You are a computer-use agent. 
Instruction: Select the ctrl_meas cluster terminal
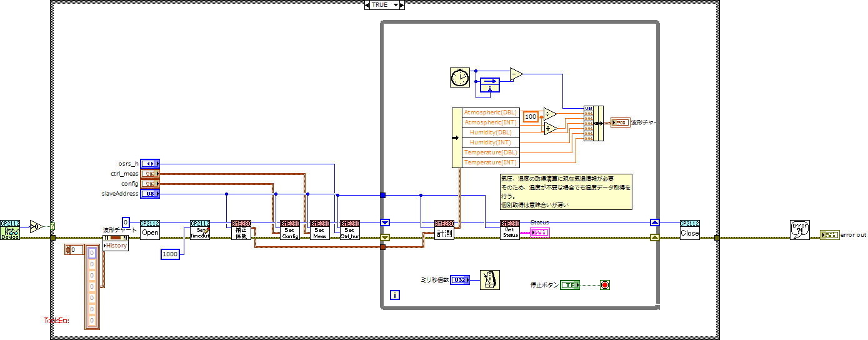click(150, 174)
